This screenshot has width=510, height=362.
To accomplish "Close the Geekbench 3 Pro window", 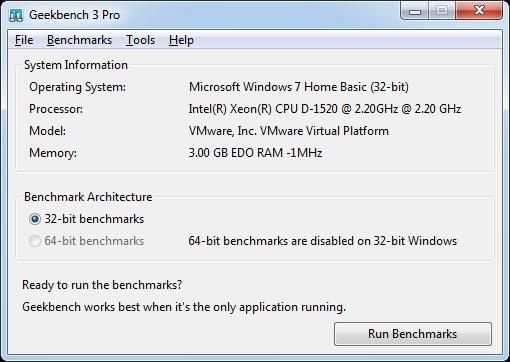I will (x=479, y=12).
